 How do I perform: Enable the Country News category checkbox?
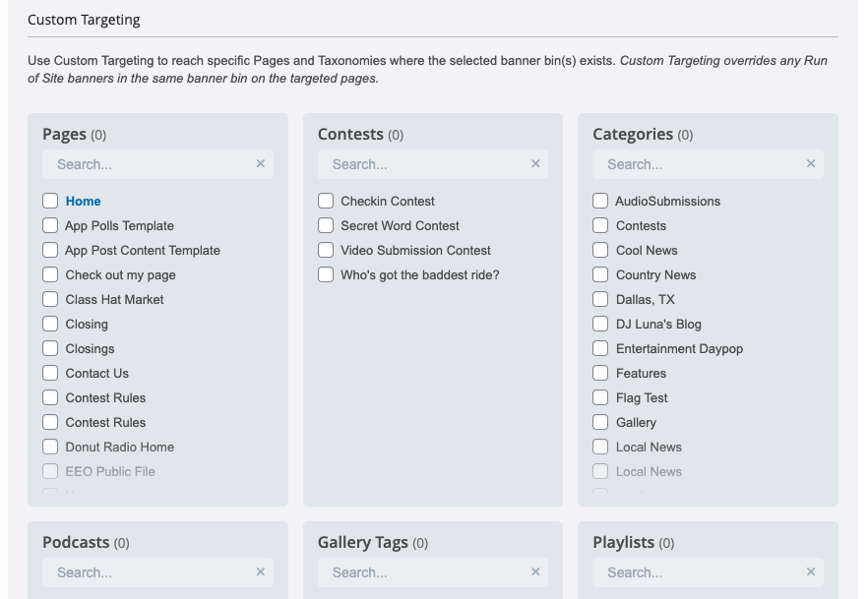pyautogui.click(x=600, y=274)
